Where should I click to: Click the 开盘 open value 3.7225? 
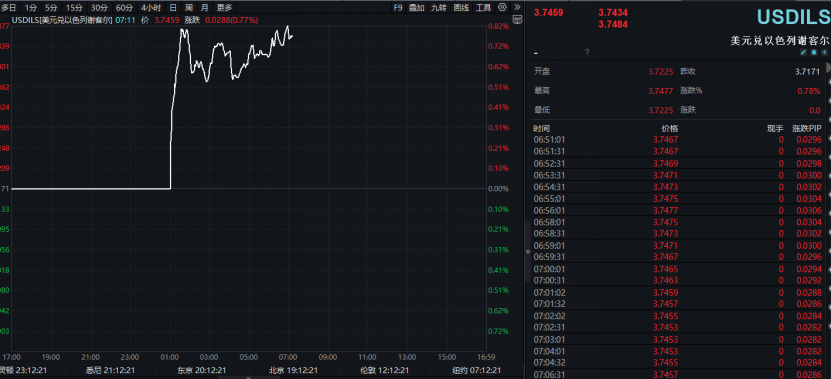(660, 71)
